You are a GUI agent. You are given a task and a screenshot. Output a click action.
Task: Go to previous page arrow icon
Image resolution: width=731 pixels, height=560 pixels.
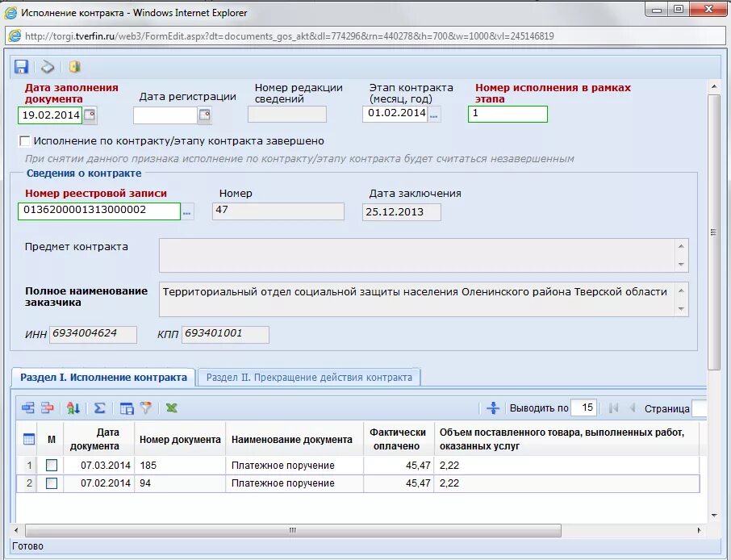point(633,408)
